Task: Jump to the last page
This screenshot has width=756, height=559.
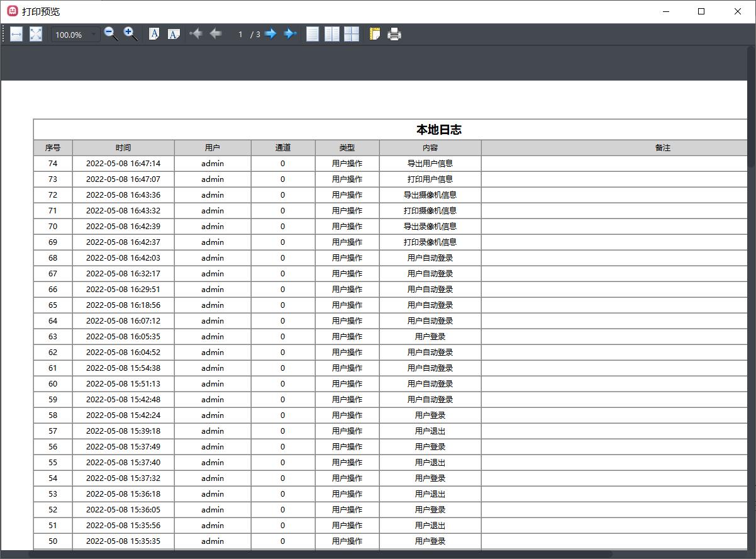Action: pos(290,34)
